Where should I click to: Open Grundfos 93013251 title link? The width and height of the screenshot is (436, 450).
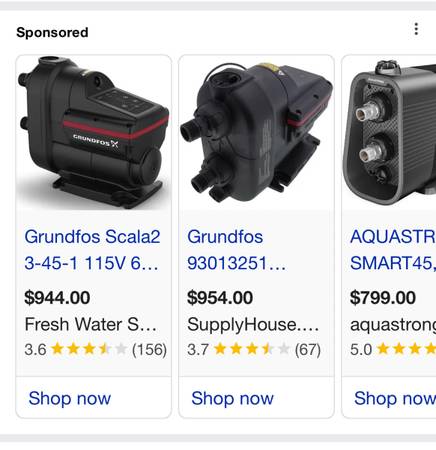coord(236,250)
